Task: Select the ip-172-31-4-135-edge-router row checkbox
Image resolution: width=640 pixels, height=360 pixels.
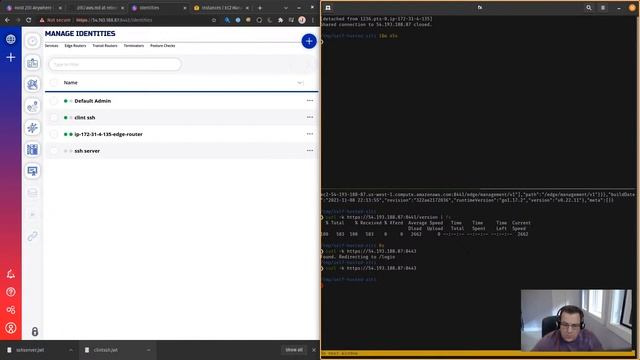Action: point(54,134)
